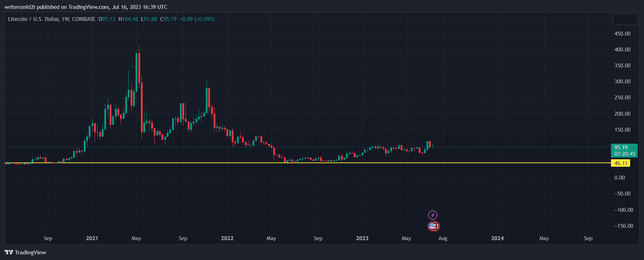The width and height of the screenshot is (644, 260).
Task: Click the 2023 label on the time axis
Action: [x=362, y=238]
